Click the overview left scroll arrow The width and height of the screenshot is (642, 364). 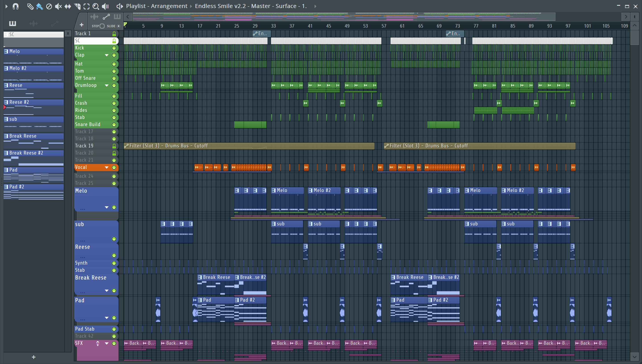(x=128, y=17)
